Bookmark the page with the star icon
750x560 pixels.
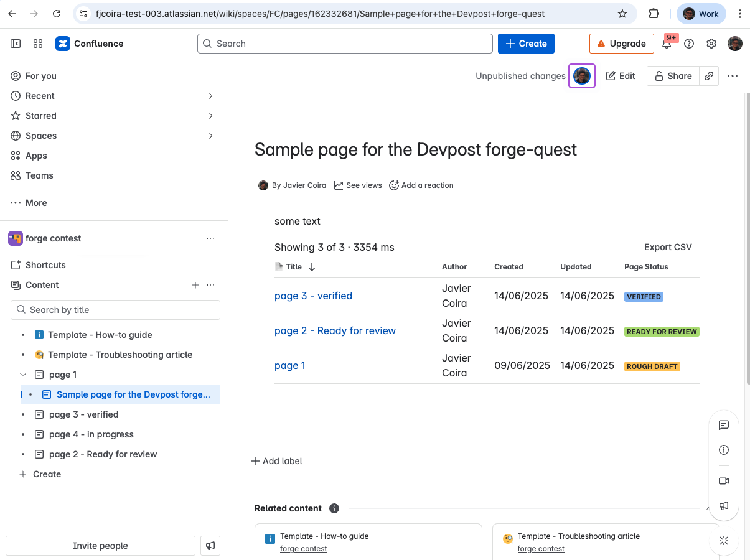622,14
